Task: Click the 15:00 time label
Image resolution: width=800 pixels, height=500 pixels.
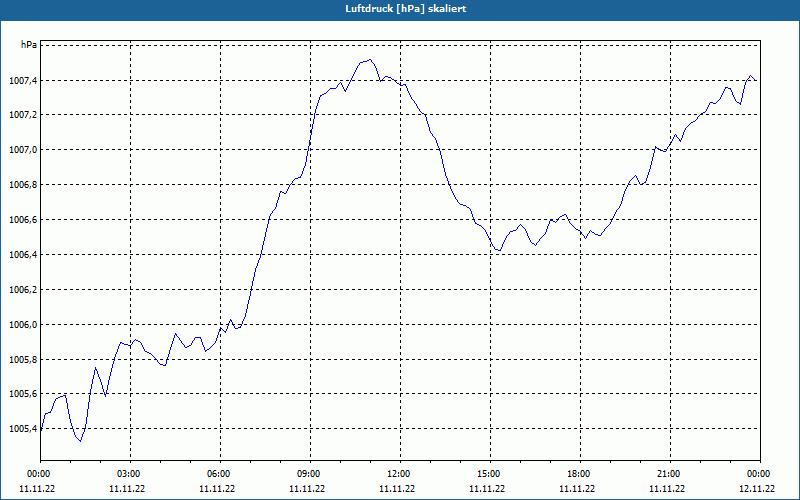Action: click(x=488, y=473)
